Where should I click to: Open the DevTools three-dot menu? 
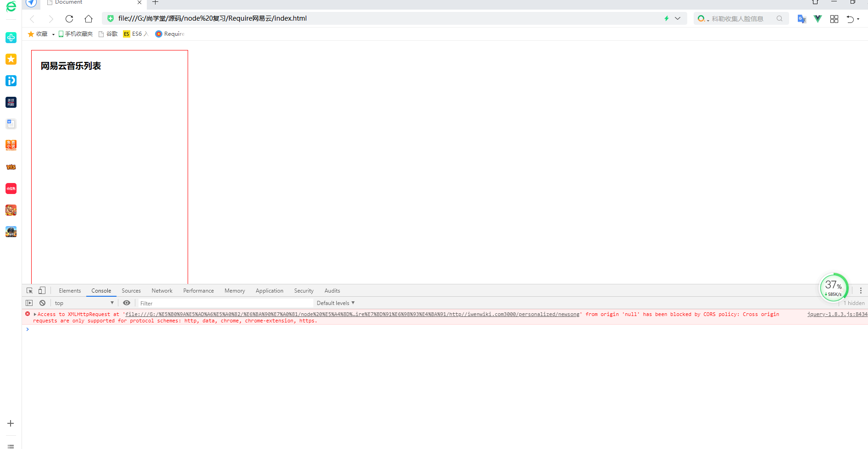[x=861, y=291]
